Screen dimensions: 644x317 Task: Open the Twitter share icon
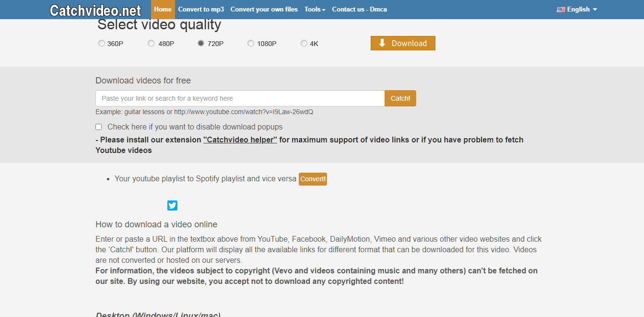pos(173,206)
